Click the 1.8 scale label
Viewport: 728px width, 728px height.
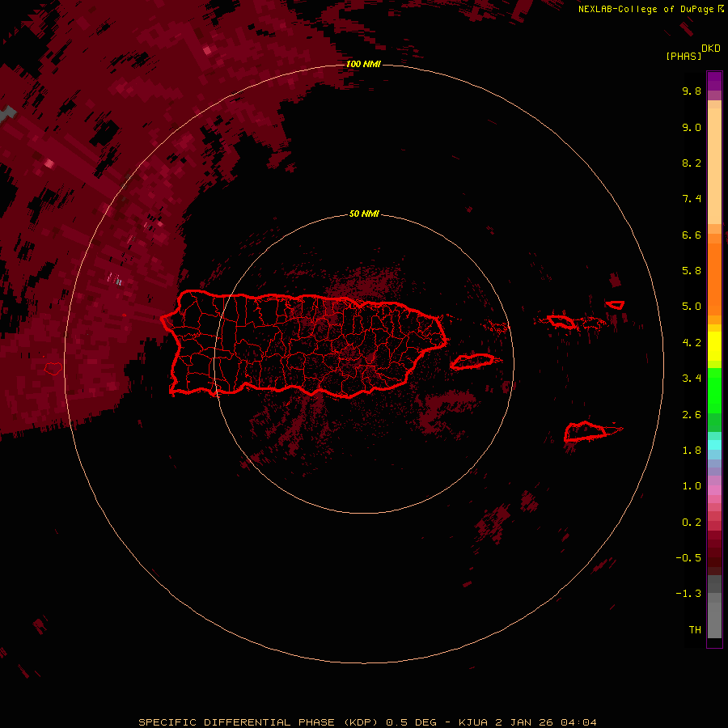(692, 451)
